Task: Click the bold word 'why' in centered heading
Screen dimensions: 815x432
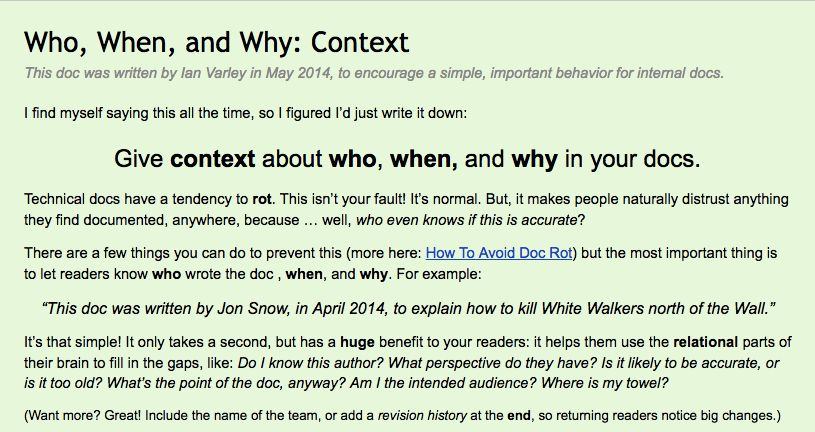Action: (x=534, y=160)
